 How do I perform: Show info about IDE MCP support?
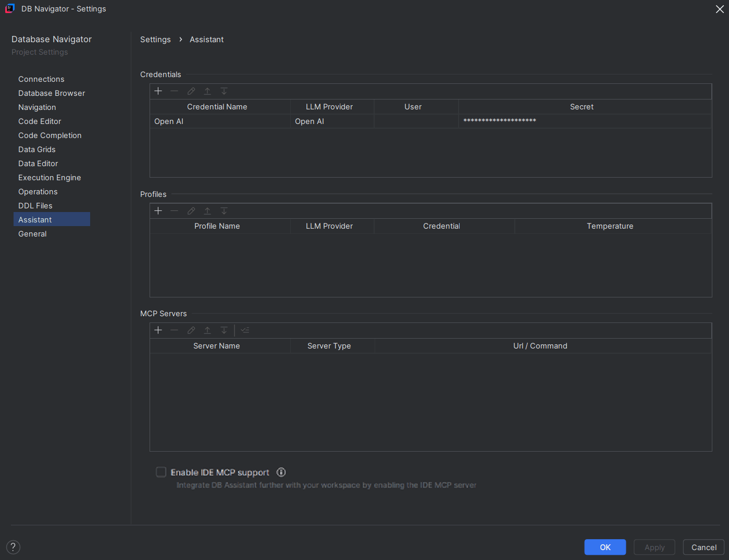pos(281,472)
